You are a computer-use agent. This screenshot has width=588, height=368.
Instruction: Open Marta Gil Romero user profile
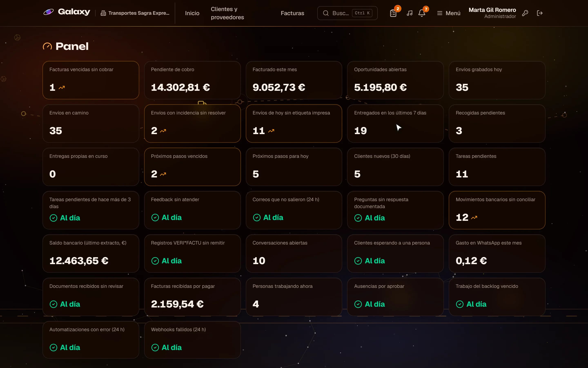492,13
